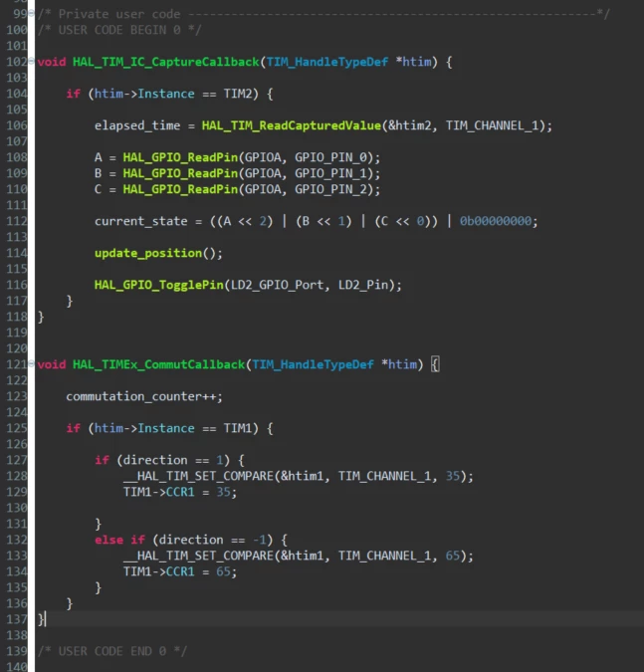This screenshot has width=644, height=672.
Task: Click the update_position() call
Action: (158, 253)
